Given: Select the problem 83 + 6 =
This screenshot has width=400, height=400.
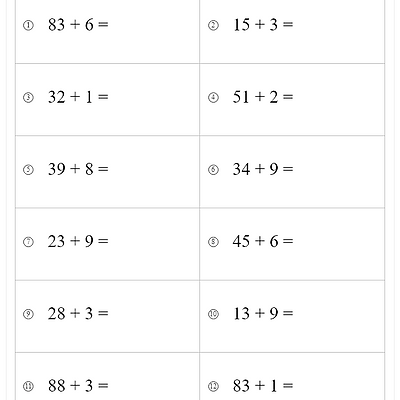Looking at the screenshot, I should point(78,24).
